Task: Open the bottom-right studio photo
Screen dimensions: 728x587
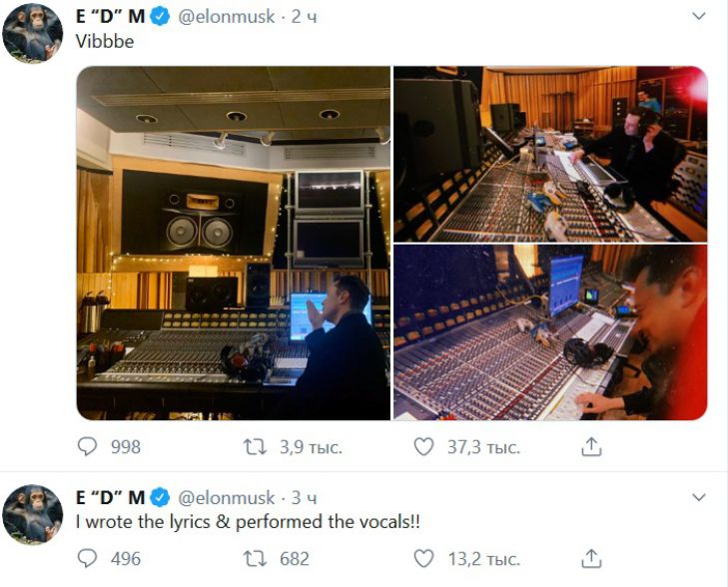Action: tap(550, 332)
